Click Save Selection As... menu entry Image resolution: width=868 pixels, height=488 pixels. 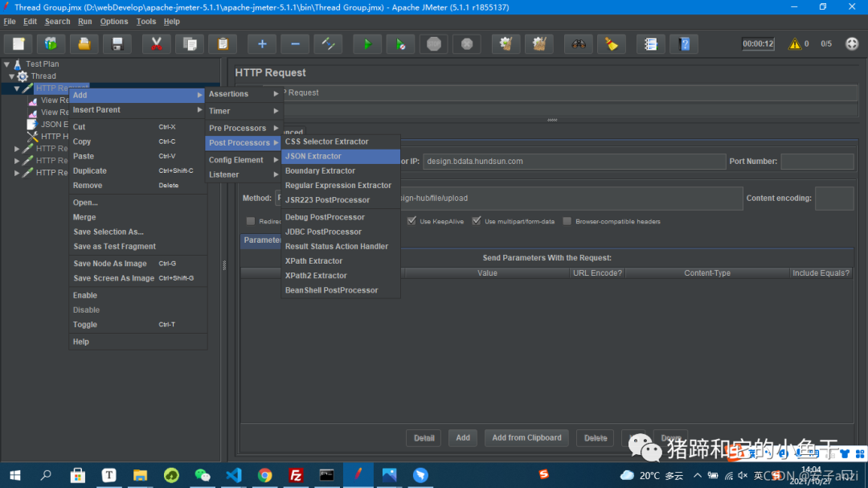(x=137, y=232)
